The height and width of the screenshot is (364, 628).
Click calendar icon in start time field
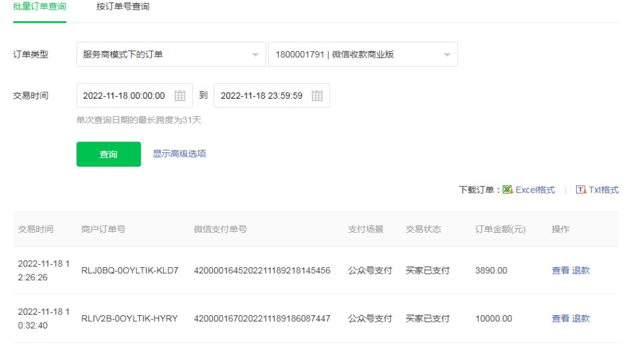coord(179,96)
